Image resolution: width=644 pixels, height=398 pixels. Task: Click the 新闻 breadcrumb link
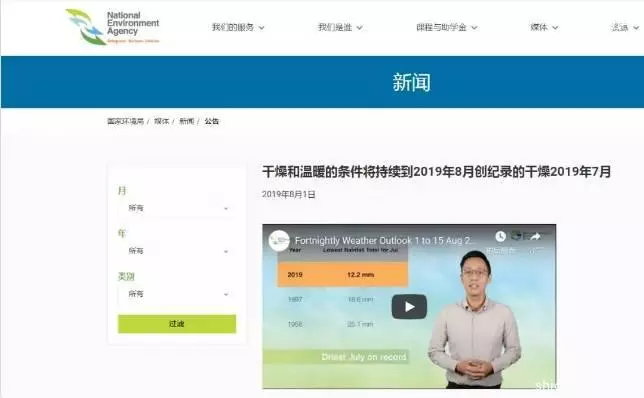click(x=186, y=121)
